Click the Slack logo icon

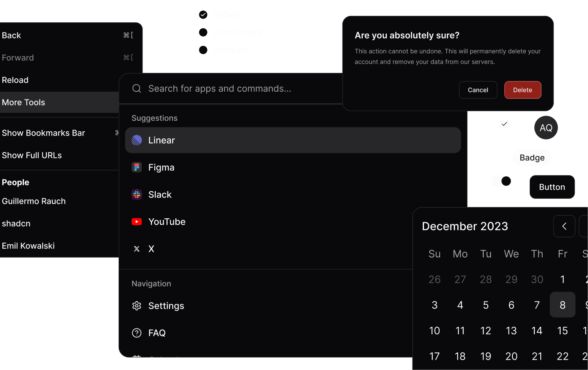137,194
